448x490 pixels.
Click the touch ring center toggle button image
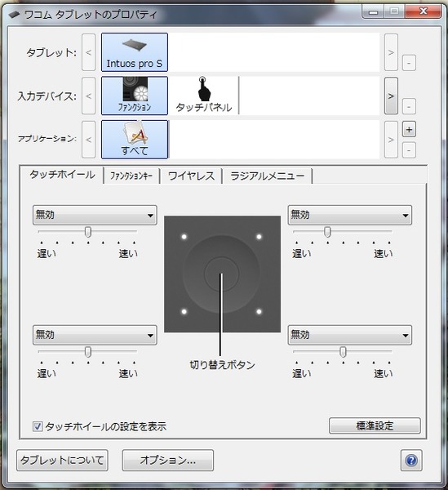point(221,274)
